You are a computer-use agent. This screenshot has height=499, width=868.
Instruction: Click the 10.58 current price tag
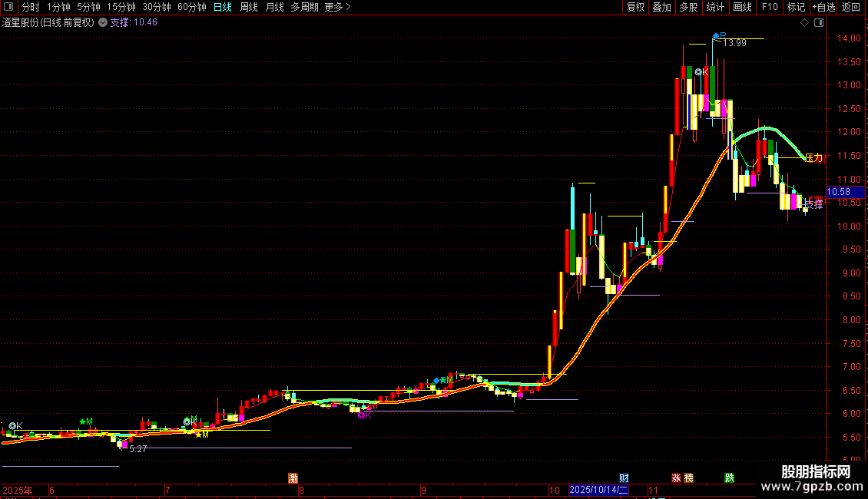845,192
